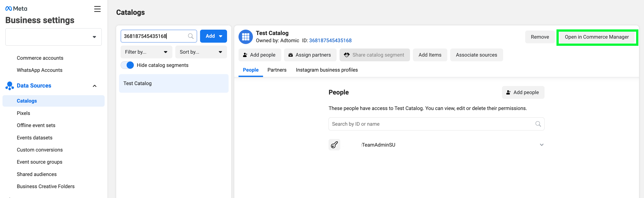Open Business Creative Folders
Image resolution: width=644 pixels, height=198 pixels.
(45, 187)
